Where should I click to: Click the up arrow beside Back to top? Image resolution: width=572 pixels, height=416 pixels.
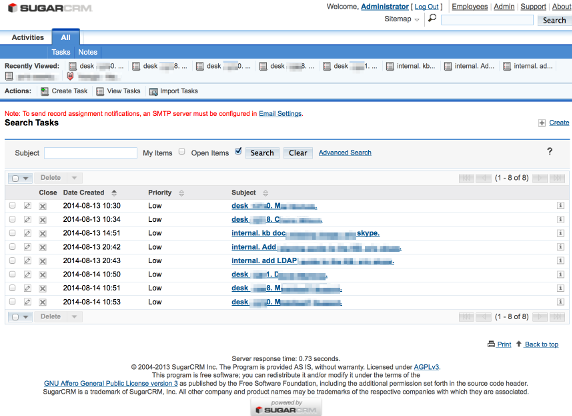point(518,344)
